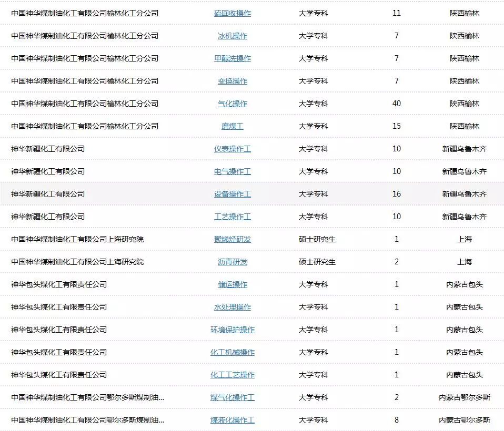This screenshot has width=504, height=431.
Task: Select company name in 硫回收操作 row
Action: tap(85, 13)
